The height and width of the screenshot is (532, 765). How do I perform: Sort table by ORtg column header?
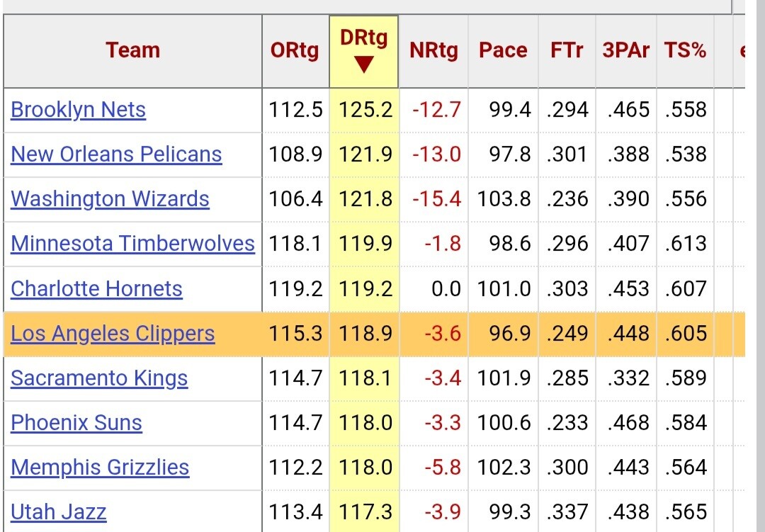(x=295, y=51)
